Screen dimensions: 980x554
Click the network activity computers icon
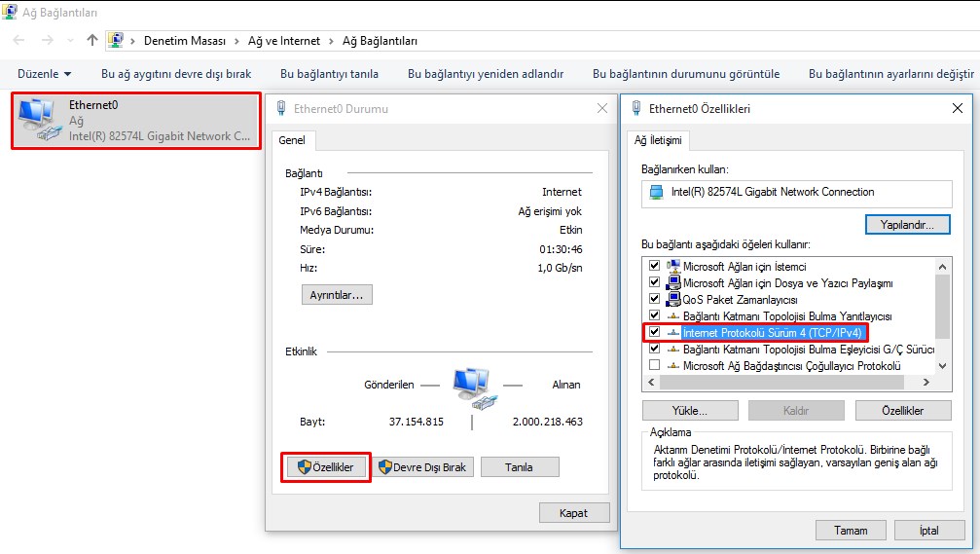[x=472, y=386]
